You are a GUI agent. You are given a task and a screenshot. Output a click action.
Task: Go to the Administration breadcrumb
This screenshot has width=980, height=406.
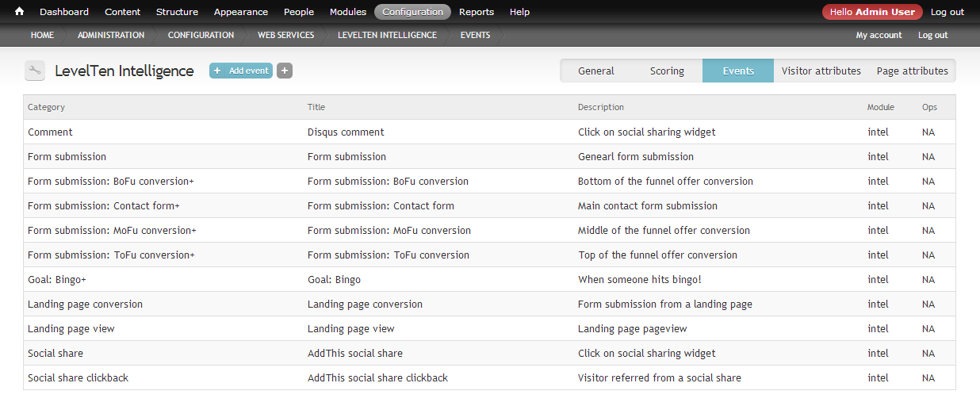point(111,35)
